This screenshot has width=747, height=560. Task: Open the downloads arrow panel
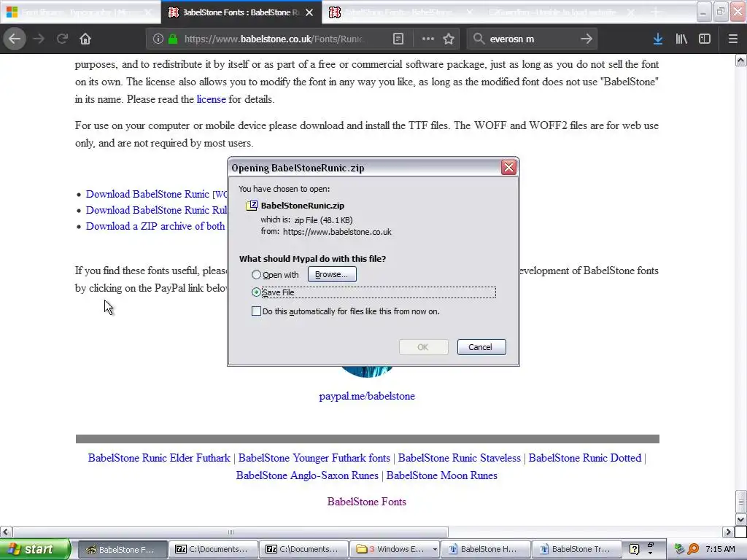click(658, 39)
